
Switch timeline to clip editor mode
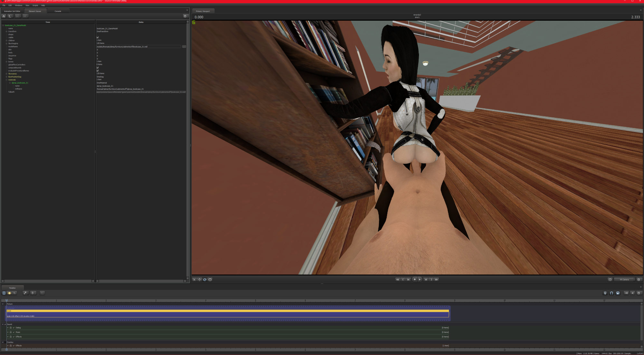(4, 293)
